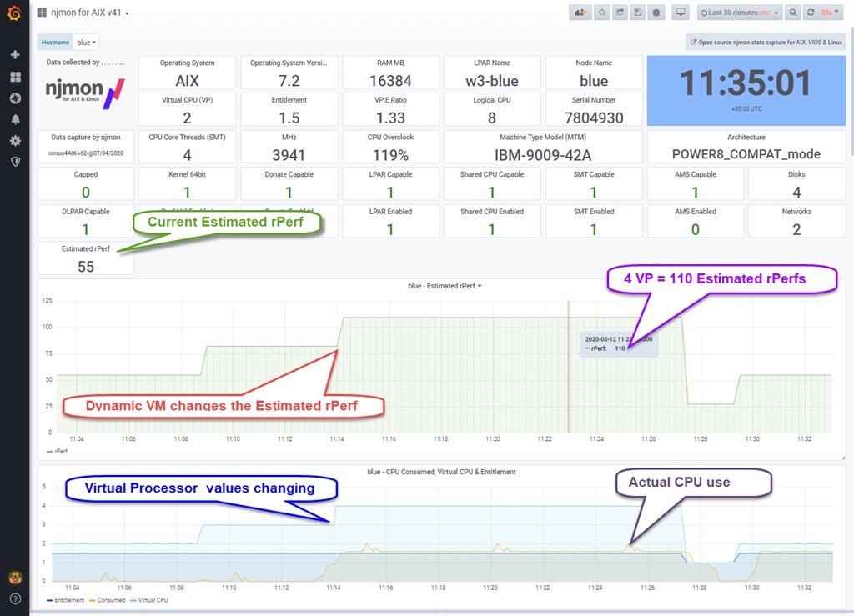Open the 30s refresh interval dropdown

(x=830, y=13)
